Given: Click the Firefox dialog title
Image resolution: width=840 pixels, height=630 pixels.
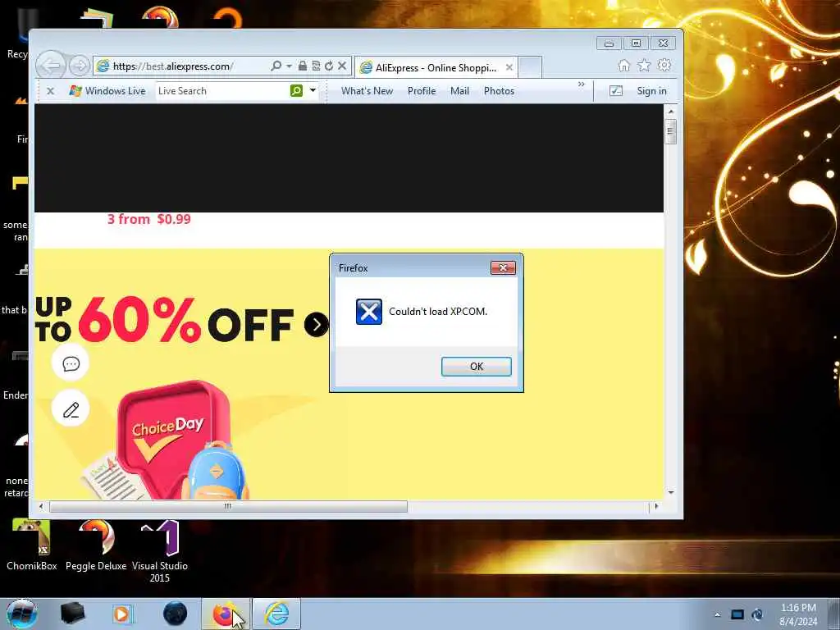Looking at the screenshot, I should pos(353,268).
